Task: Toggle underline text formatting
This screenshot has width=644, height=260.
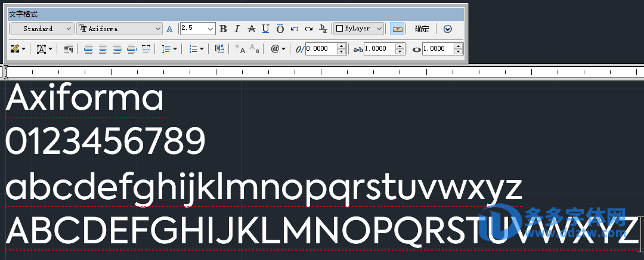Action: coord(265,29)
